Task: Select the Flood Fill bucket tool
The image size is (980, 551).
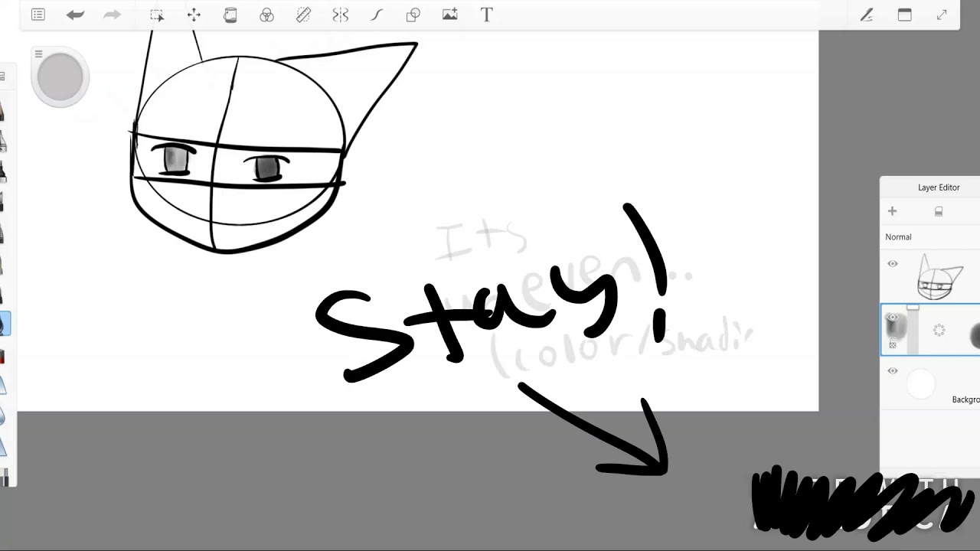Action: [230, 15]
